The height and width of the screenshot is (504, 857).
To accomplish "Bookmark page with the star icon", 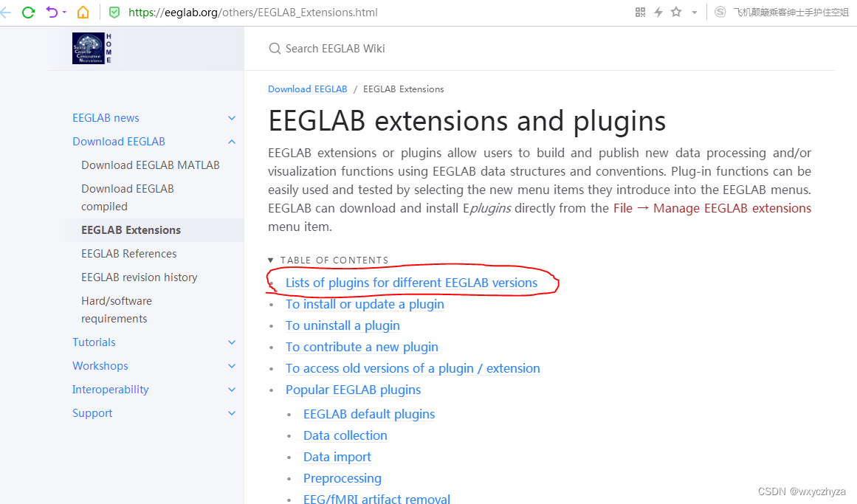I will coord(676,12).
